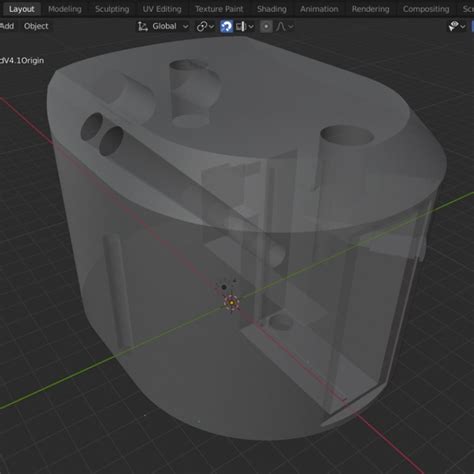This screenshot has width=474, height=474.
Task: Open the viewport object visibility dropdown
Action: [457, 26]
